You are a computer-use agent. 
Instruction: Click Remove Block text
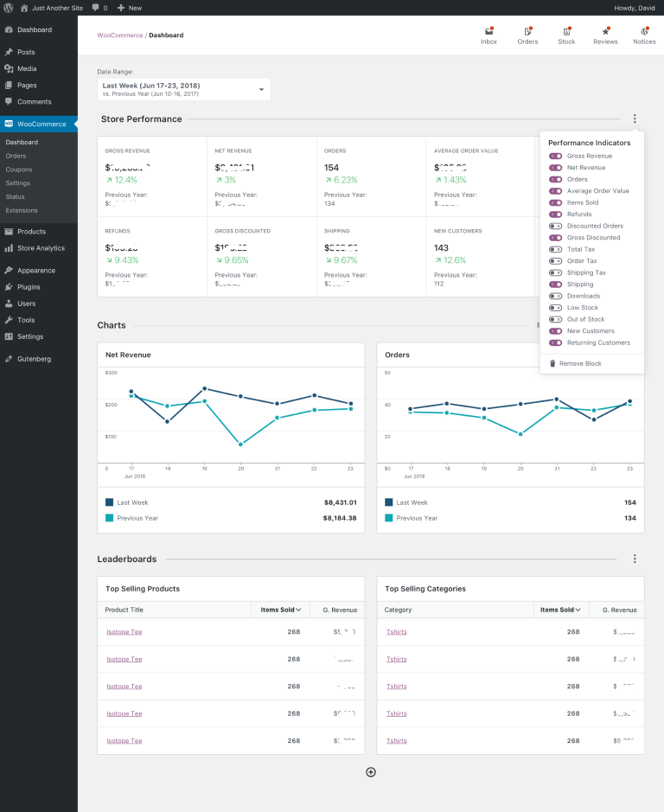pyautogui.click(x=580, y=363)
